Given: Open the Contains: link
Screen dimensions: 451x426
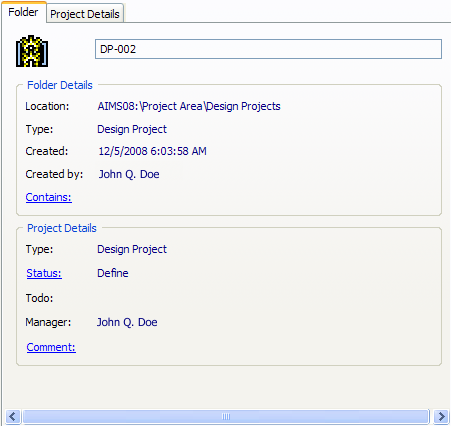Looking at the screenshot, I should 49,197.
